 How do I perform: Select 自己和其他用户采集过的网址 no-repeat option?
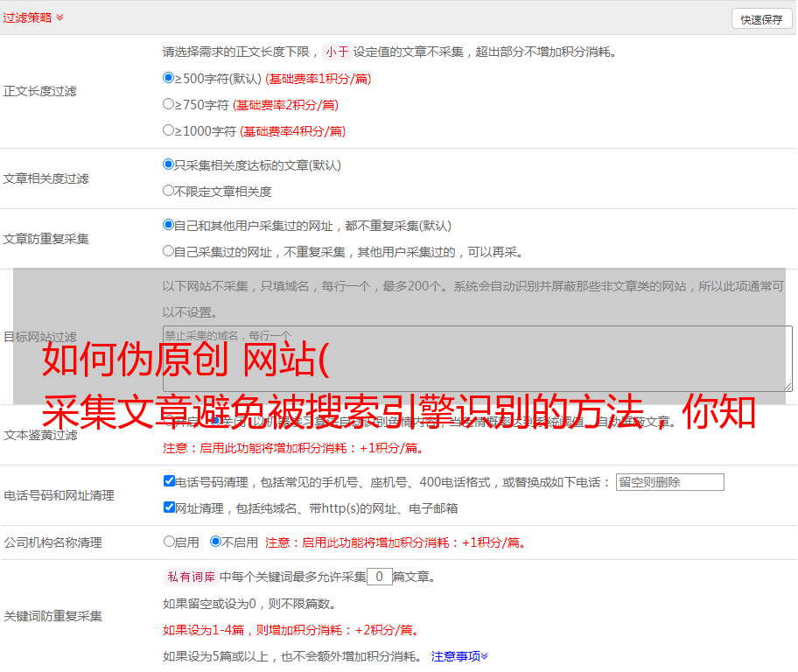point(168,225)
